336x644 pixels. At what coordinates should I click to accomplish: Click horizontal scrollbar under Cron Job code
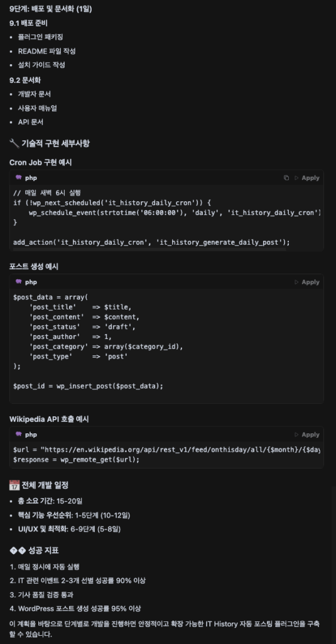coord(148,249)
